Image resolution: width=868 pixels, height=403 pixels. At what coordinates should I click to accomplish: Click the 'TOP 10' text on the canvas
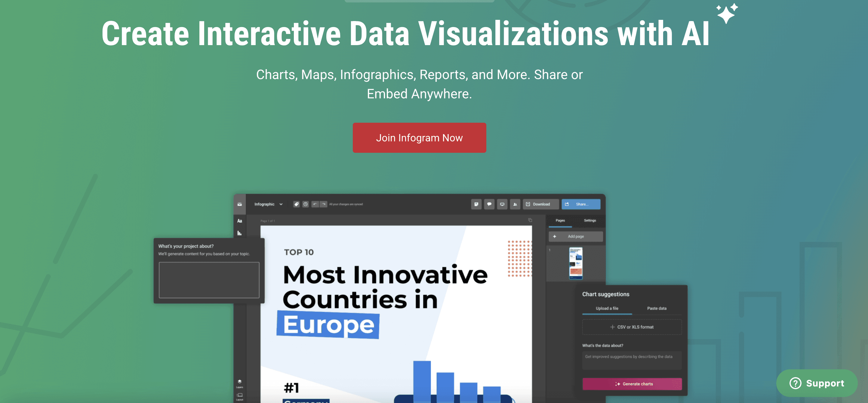[299, 252]
